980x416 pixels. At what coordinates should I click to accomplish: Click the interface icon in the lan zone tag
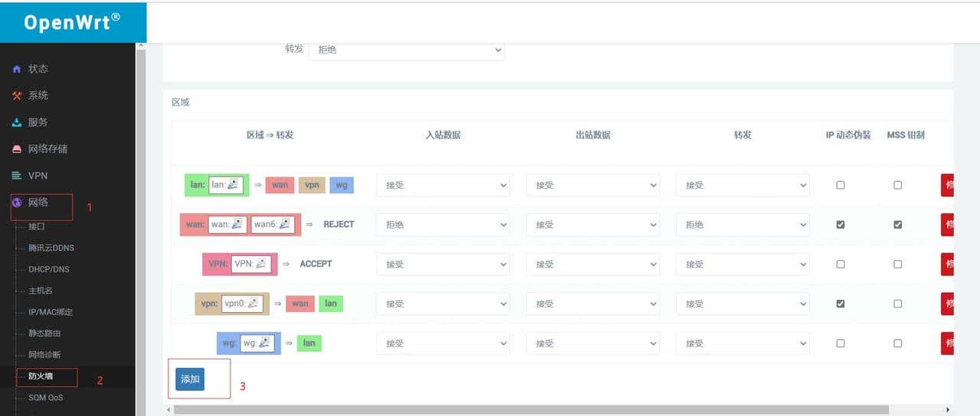point(234,184)
